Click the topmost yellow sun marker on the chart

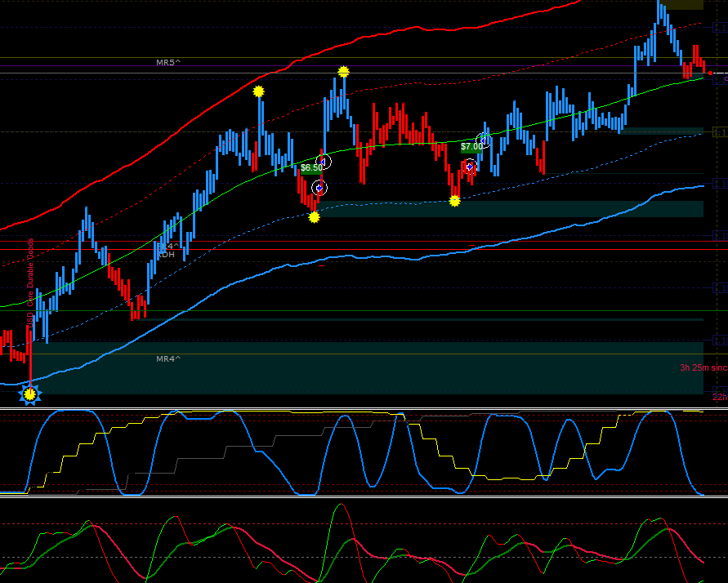[x=343, y=71]
